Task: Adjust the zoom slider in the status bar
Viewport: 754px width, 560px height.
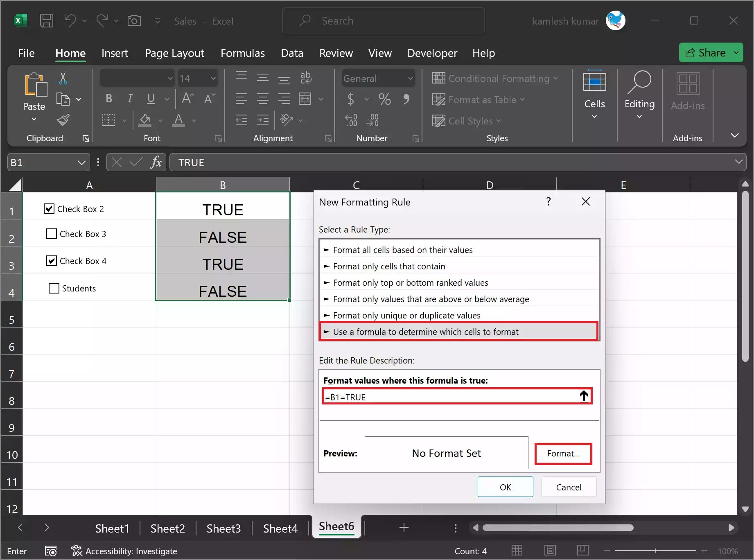Action: point(655,551)
